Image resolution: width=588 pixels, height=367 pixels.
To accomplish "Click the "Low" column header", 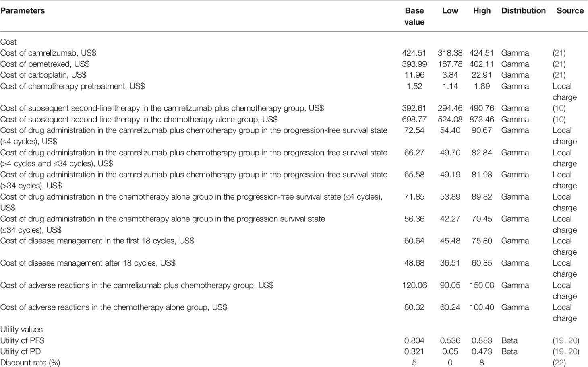I will click(450, 11).
